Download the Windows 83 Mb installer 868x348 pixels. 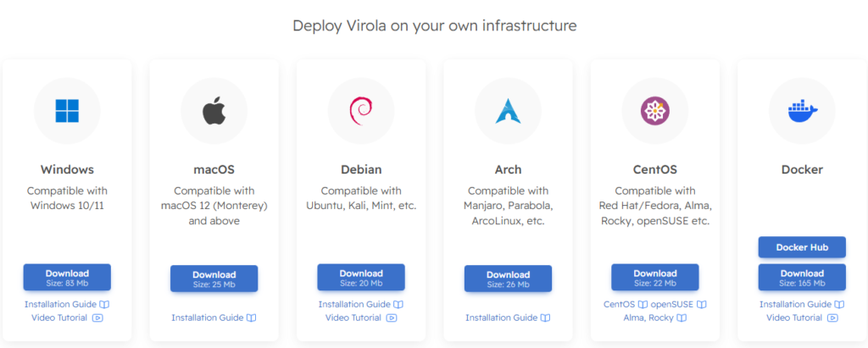tap(67, 278)
